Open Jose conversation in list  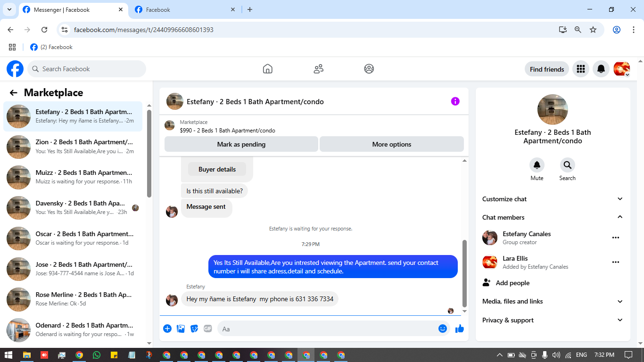pyautogui.click(x=73, y=269)
